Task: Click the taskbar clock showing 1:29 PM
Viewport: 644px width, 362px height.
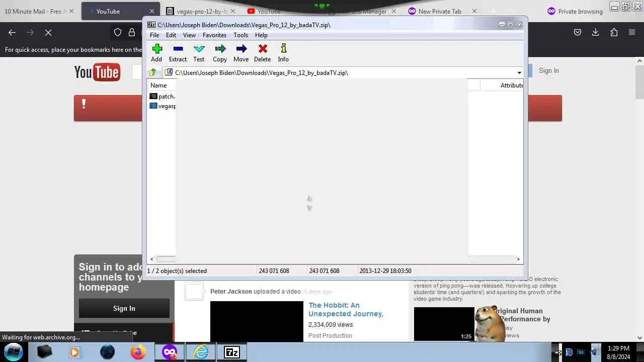Action: point(618,352)
